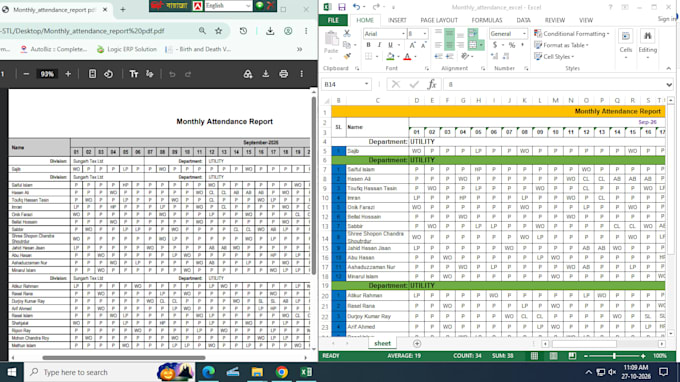Pick font color red A
The width and height of the screenshot is (680, 382).
(x=407, y=56)
